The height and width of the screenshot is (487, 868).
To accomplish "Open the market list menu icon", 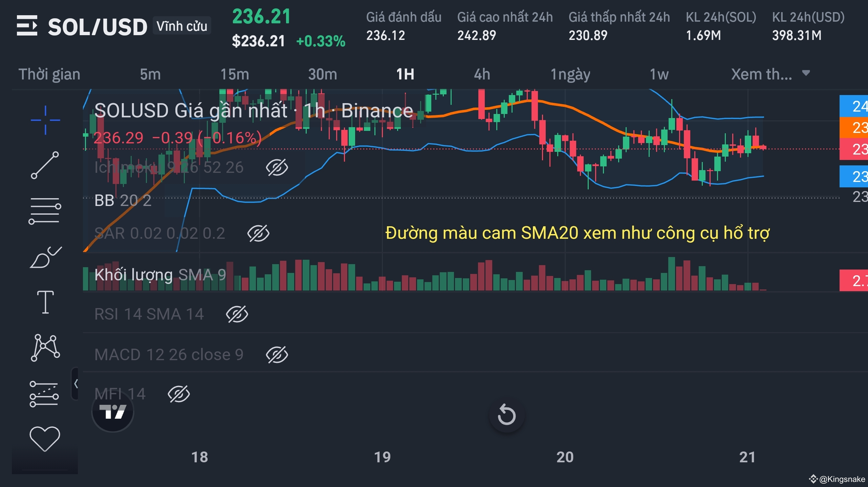I will pyautogui.click(x=27, y=25).
